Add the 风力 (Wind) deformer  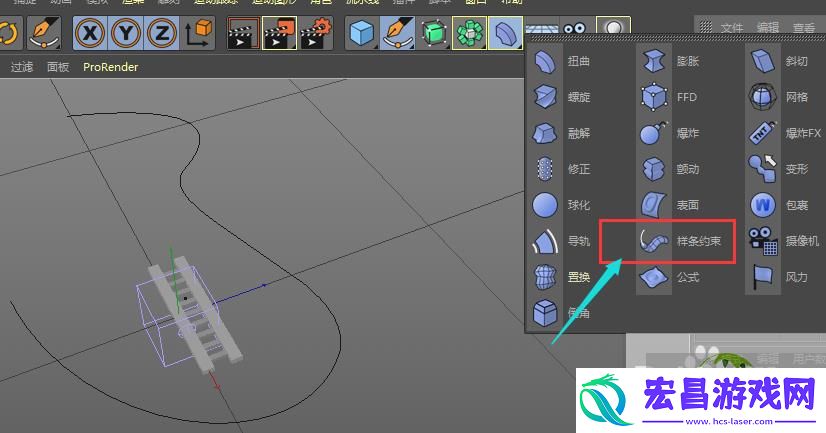click(780, 277)
